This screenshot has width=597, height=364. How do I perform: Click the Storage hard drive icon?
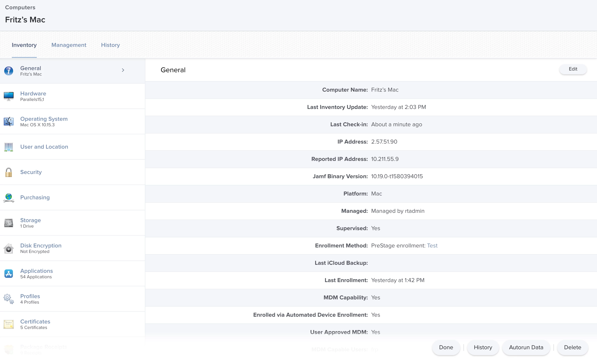point(9,223)
